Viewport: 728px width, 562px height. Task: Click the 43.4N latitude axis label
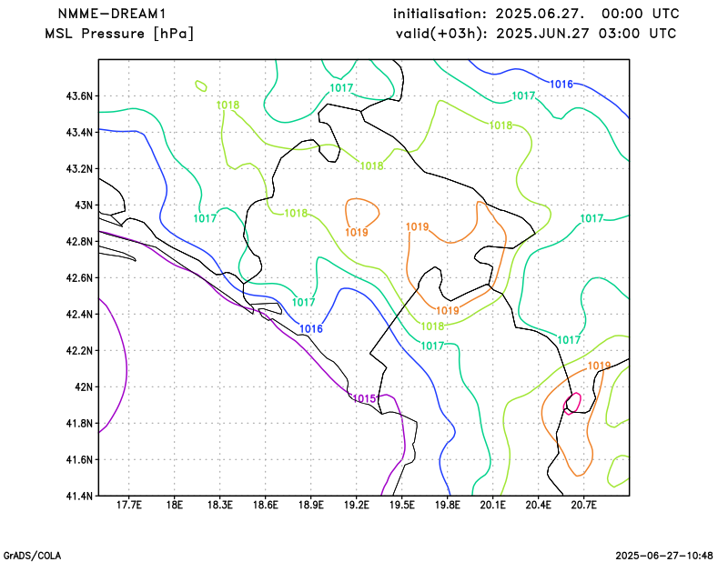coord(79,133)
